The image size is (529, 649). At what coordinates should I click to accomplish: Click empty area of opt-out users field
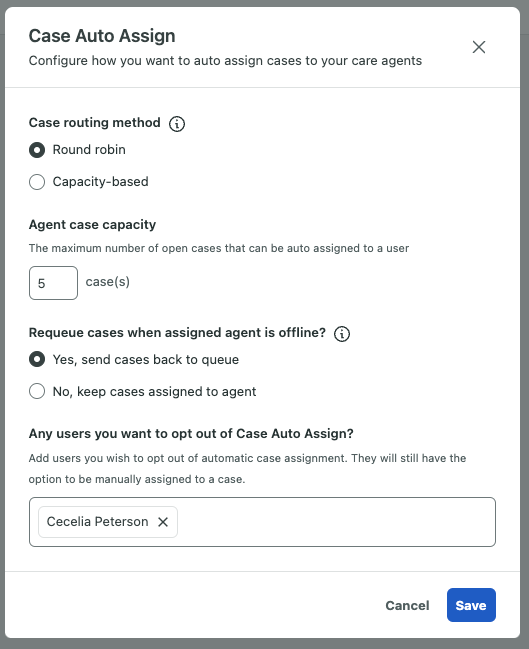[x=335, y=522]
